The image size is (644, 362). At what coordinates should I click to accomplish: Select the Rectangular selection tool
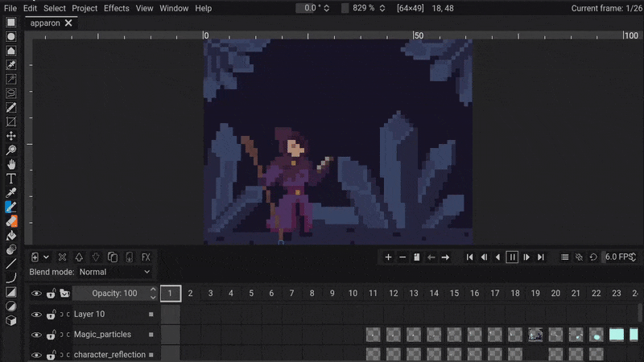pyautogui.click(x=11, y=22)
